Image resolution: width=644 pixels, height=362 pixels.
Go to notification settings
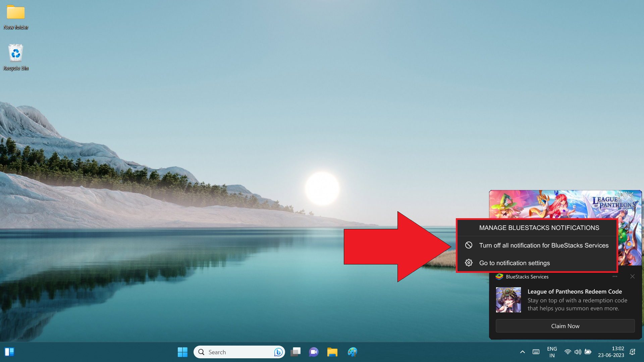(515, 262)
